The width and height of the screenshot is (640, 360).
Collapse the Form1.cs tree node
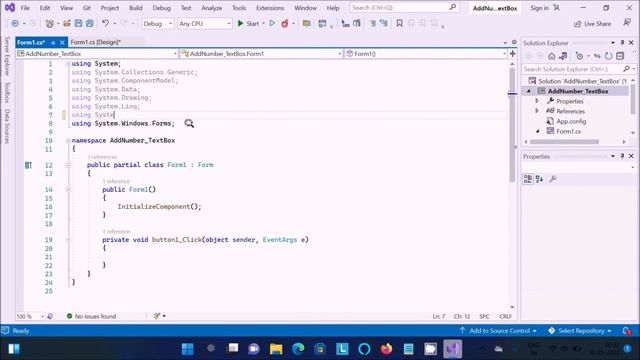click(x=537, y=131)
